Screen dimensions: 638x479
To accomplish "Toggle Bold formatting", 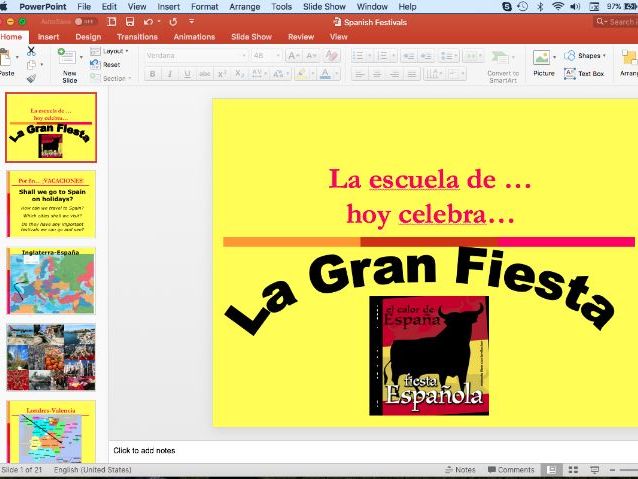I will (153, 74).
